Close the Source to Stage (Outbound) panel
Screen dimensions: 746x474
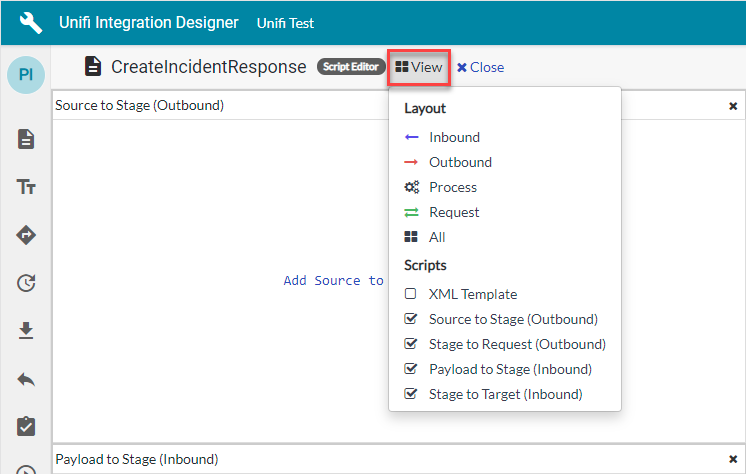click(x=732, y=106)
